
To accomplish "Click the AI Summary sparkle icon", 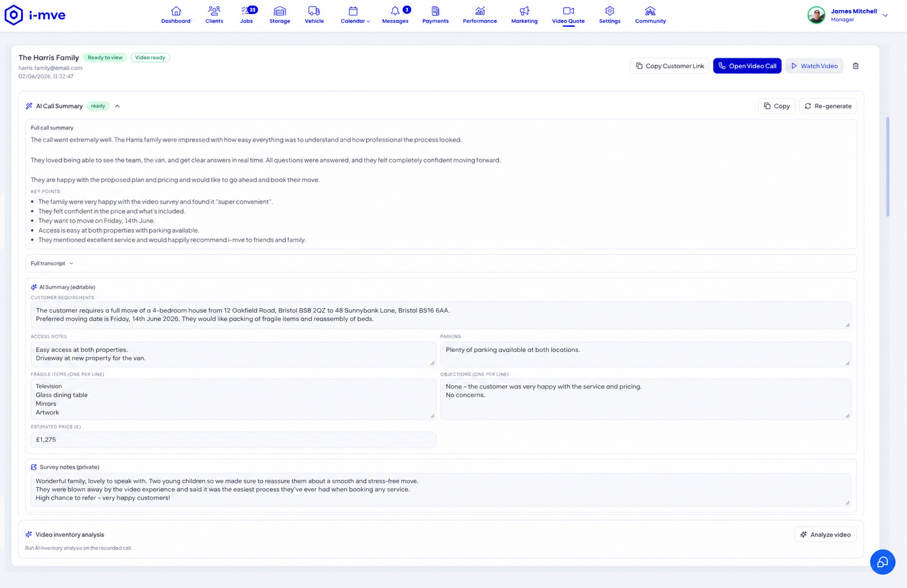I will click(34, 287).
